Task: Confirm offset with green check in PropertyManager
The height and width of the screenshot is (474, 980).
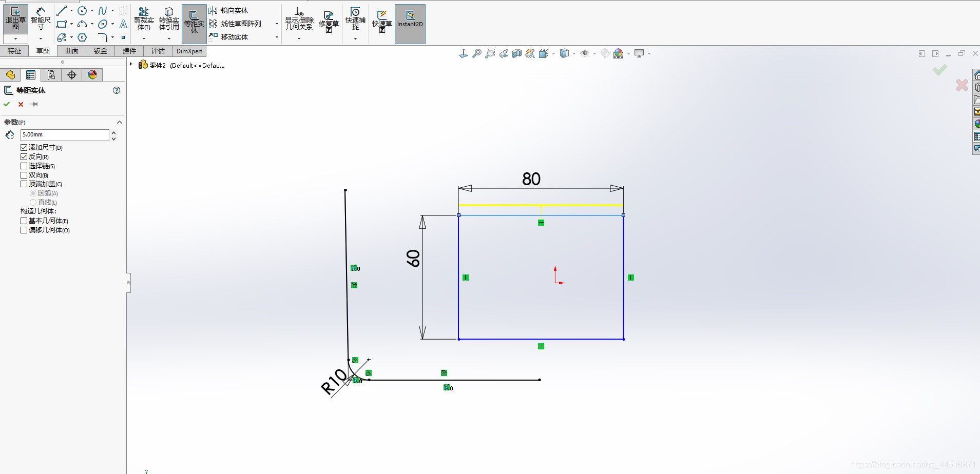Action: click(x=7, y=104)
